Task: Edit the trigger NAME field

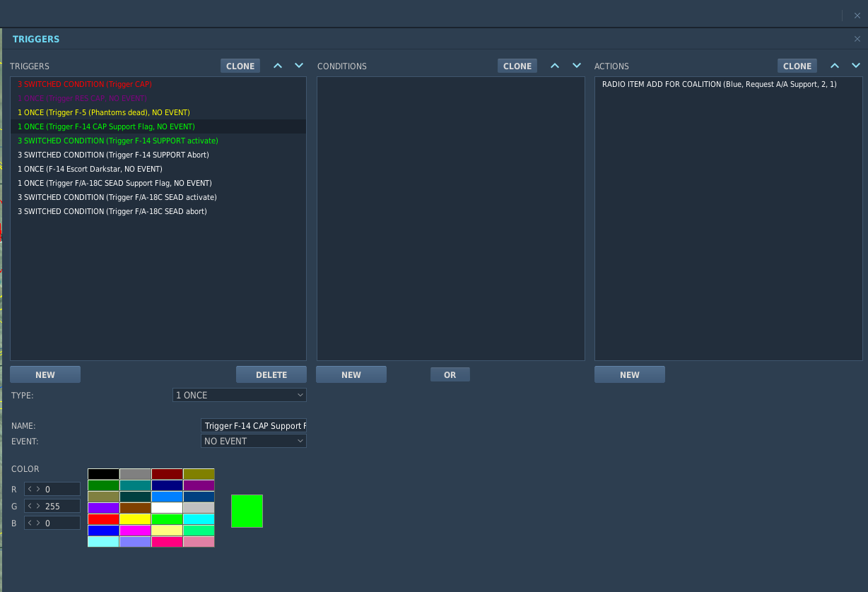Action: 254,425
